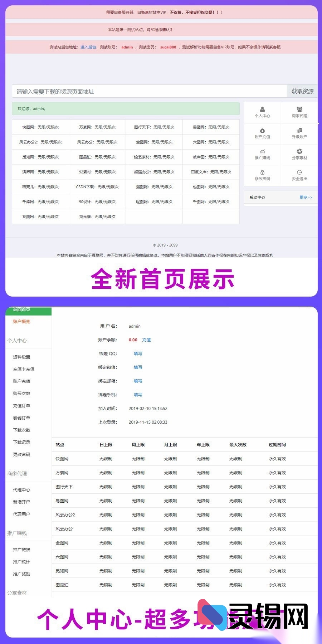Open 推广赚钱 chart icon

pos(262,151)
